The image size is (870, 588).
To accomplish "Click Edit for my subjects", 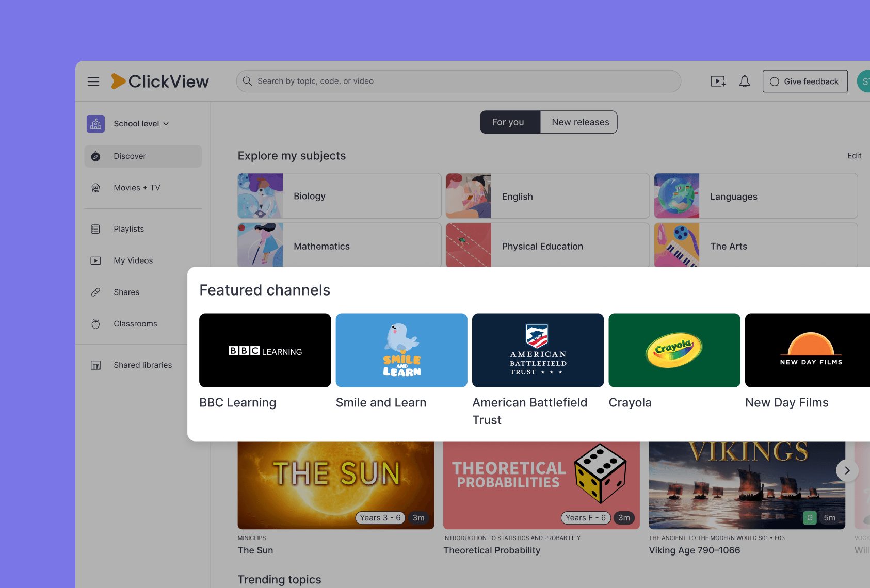I will (854, 156).
